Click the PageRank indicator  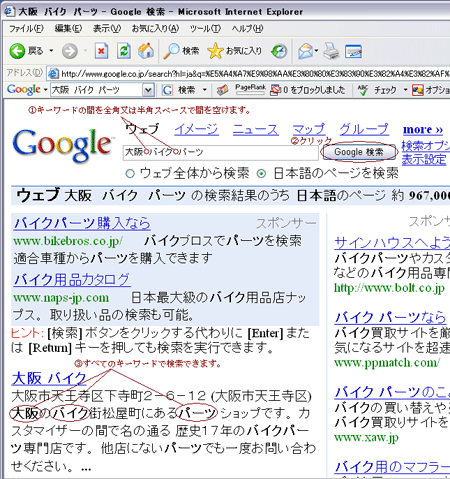tap(250, 89)
